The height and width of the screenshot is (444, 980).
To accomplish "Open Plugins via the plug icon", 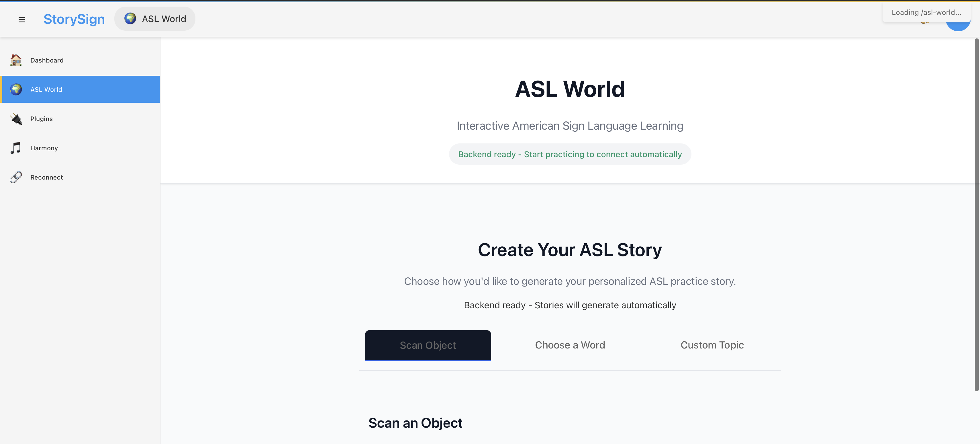I will click(x=15, y=118).
